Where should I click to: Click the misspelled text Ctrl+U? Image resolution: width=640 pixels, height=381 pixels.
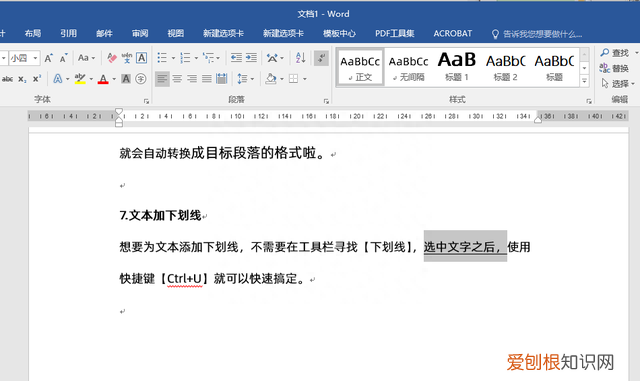point(184,279)
